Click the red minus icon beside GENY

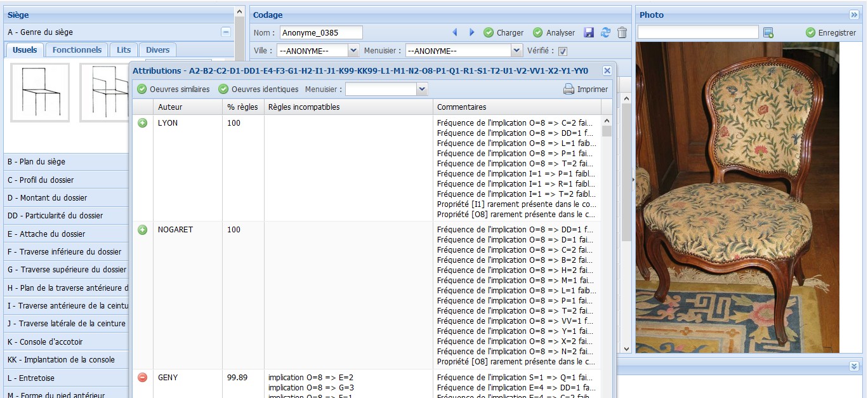[143, 378]
